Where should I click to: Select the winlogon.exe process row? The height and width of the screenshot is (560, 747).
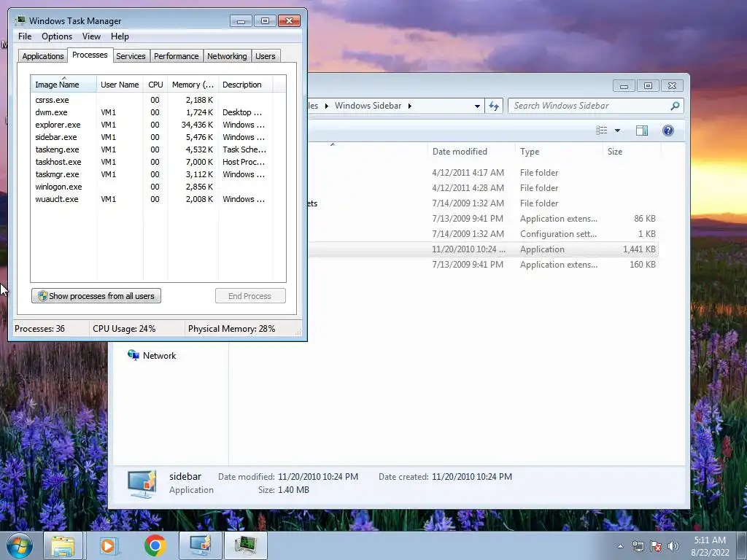pos(152,187)
